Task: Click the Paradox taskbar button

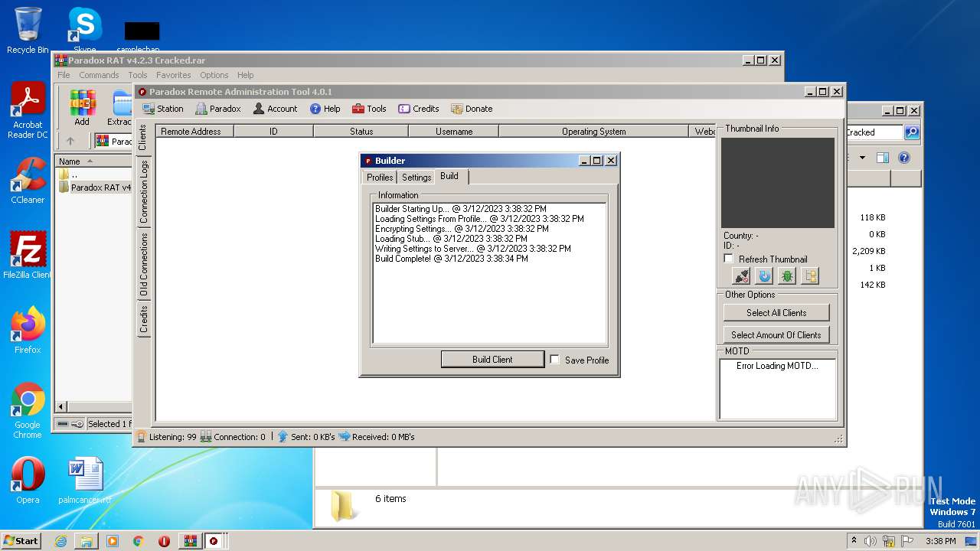Action: (x=214, y=541)
